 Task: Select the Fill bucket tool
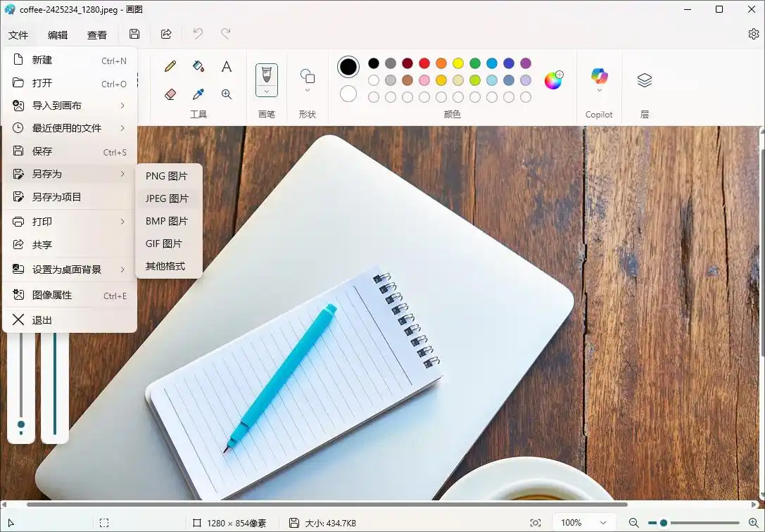[198, 66]
